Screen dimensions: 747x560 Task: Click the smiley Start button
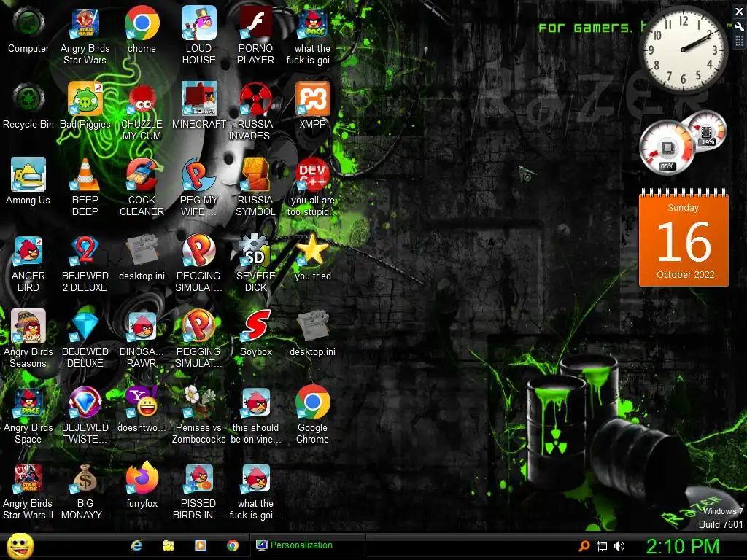[x=20, y=545]
